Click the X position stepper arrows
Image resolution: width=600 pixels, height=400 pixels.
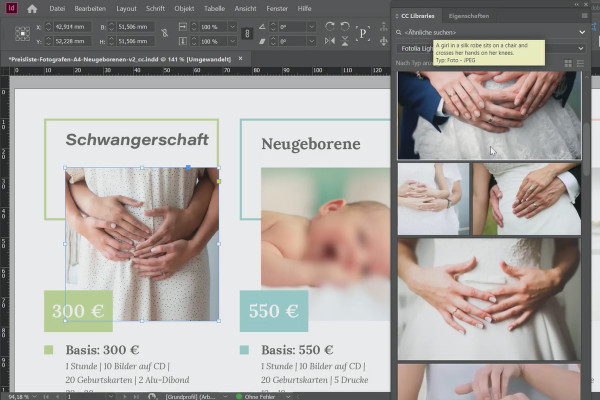(48, 27)
